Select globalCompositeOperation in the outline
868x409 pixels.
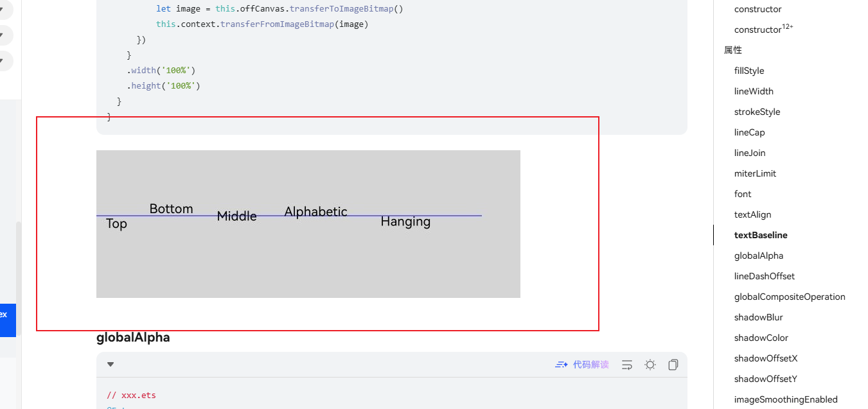[790, 297]
